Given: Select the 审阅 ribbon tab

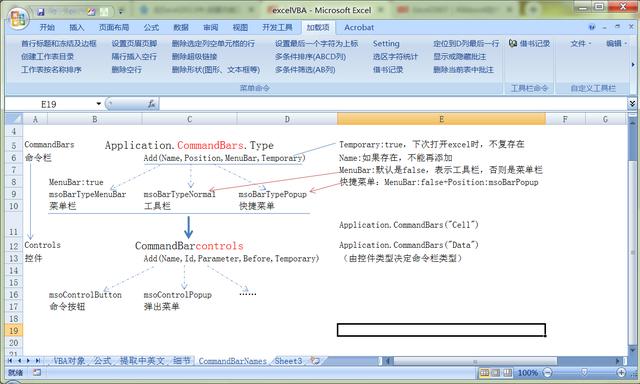Looking at the screenshot, I should pos(211,27).
